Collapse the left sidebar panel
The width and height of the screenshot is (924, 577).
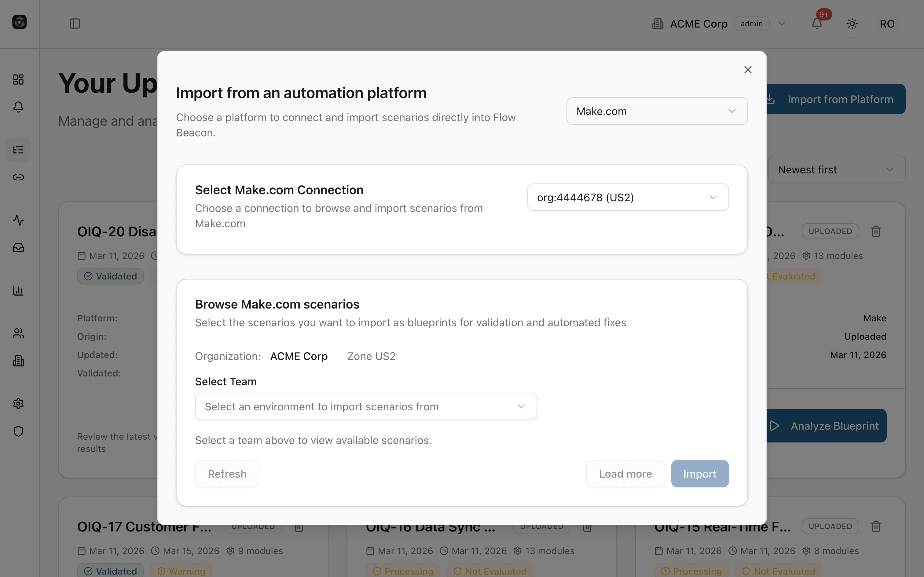click(x=75, y=23)
